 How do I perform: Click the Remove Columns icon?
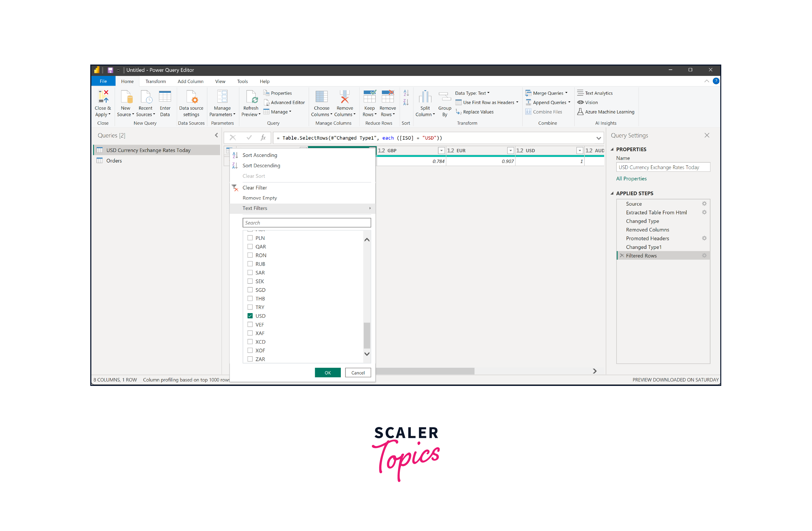pos(345,97)
